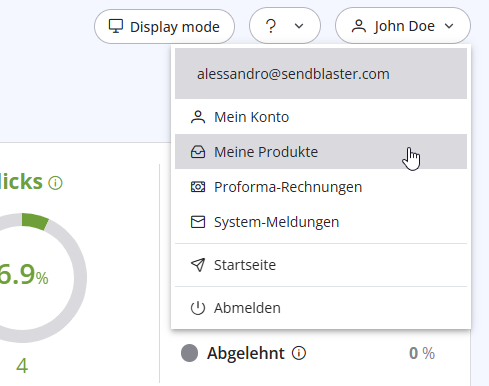Image resolution: width=489 pixels, height=386 pixels.
Task: Click the envelope icon beside System-Meldungen
Action: pyautogui.click(x=198, y=222)
